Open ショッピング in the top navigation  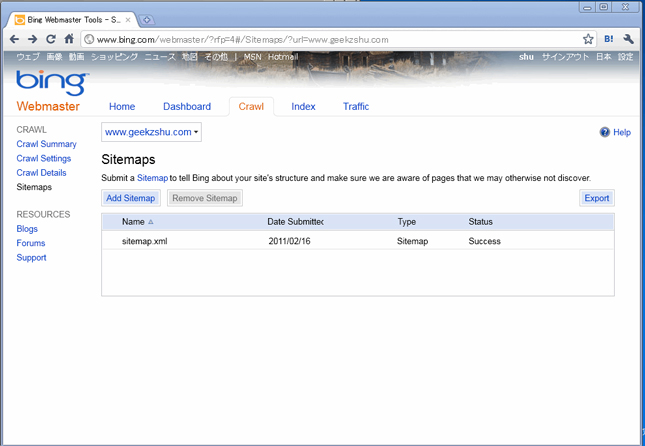click(x=114, y=57)
